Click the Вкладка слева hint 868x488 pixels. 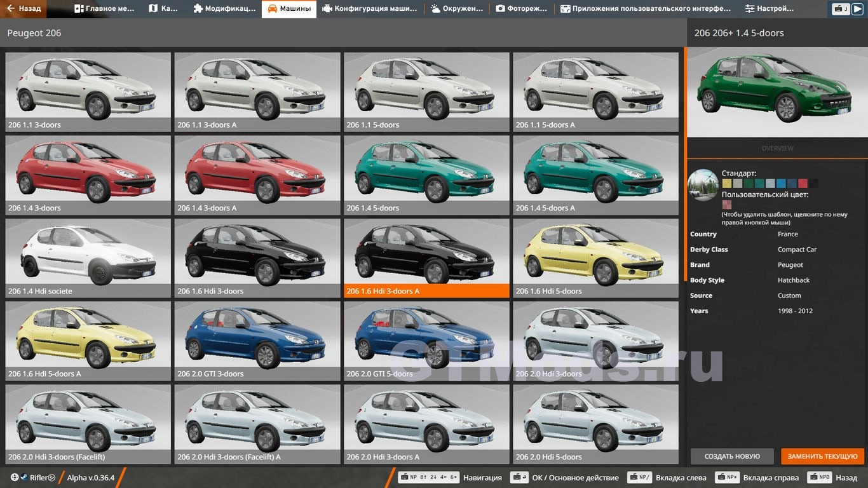666,478
